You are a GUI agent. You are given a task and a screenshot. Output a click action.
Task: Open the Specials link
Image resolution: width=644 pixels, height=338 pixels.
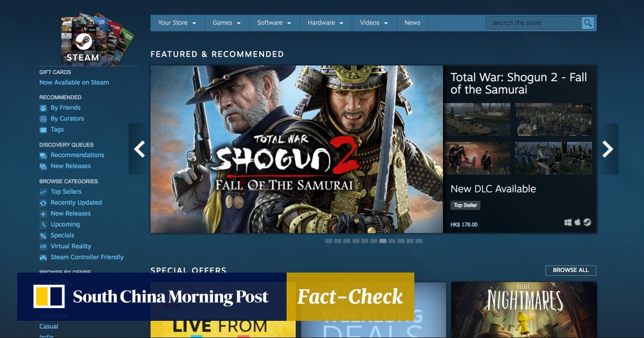click(62, 236)
